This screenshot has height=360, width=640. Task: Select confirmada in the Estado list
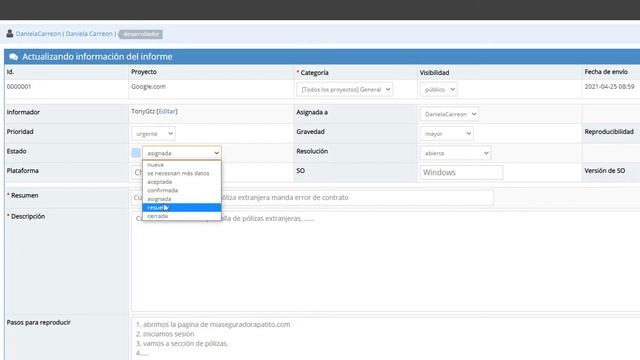[182, 191]
